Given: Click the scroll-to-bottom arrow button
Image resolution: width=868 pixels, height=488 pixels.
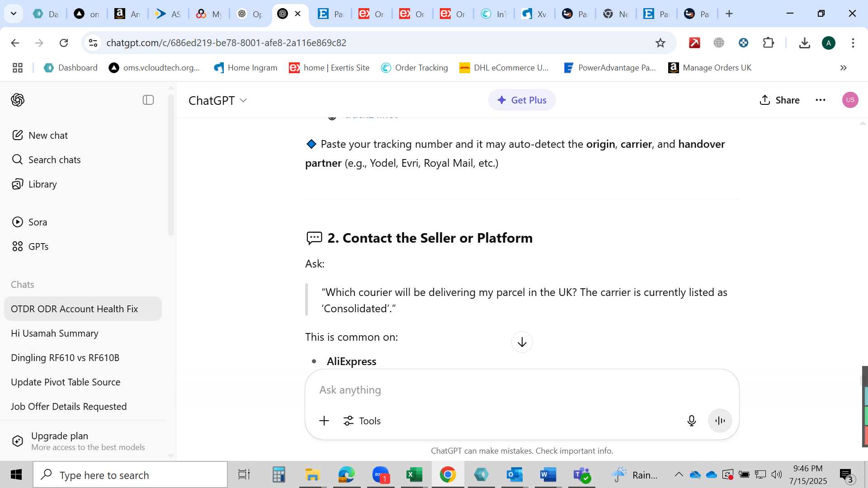Looking at the screenshot, I should click(522, 342).
